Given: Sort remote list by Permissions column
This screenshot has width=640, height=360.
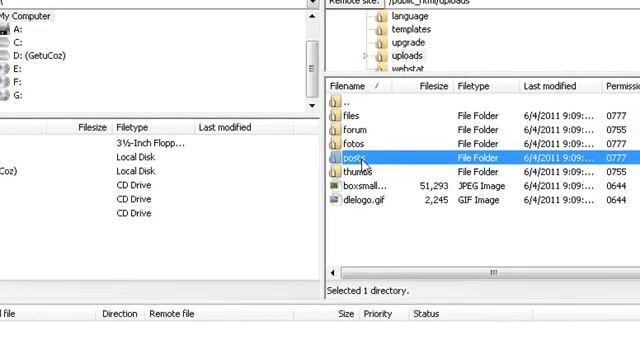Looking at the screenshot, I should point(621,86).
